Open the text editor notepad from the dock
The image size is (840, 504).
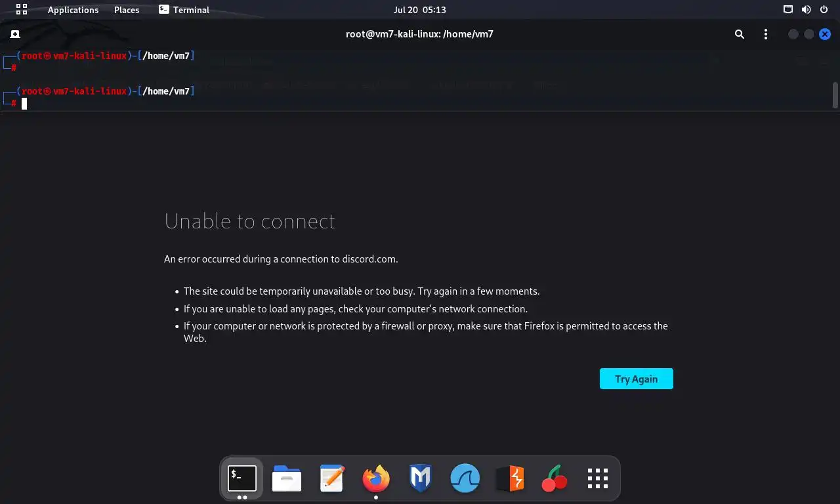pos(331,478)
